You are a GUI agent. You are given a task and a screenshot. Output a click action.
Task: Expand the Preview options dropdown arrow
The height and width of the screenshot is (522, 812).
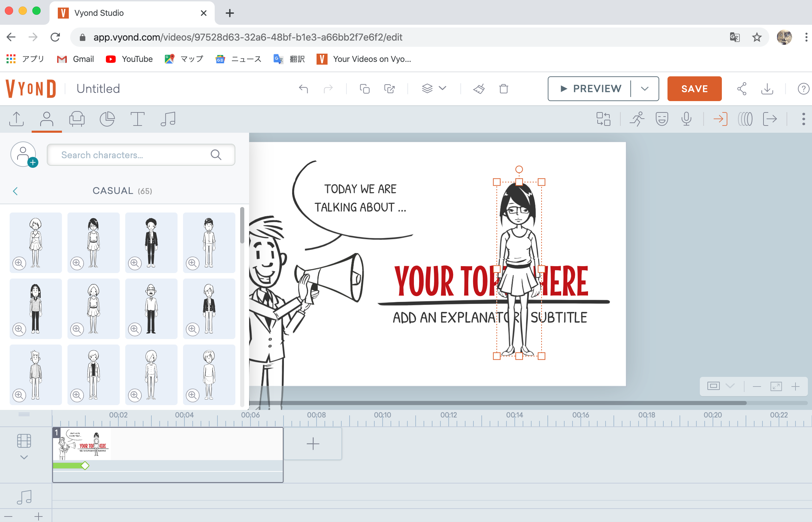click(x=645, y=89)
